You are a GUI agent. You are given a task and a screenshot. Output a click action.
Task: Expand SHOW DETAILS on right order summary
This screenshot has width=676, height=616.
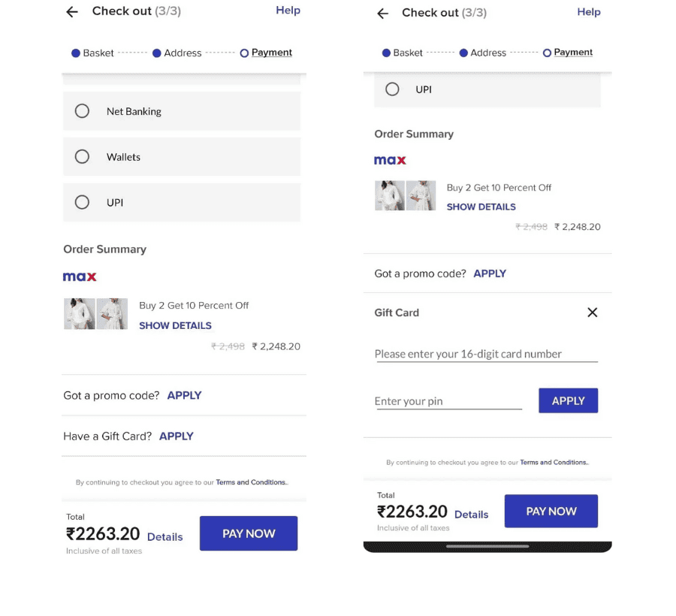tap(481, 207)
